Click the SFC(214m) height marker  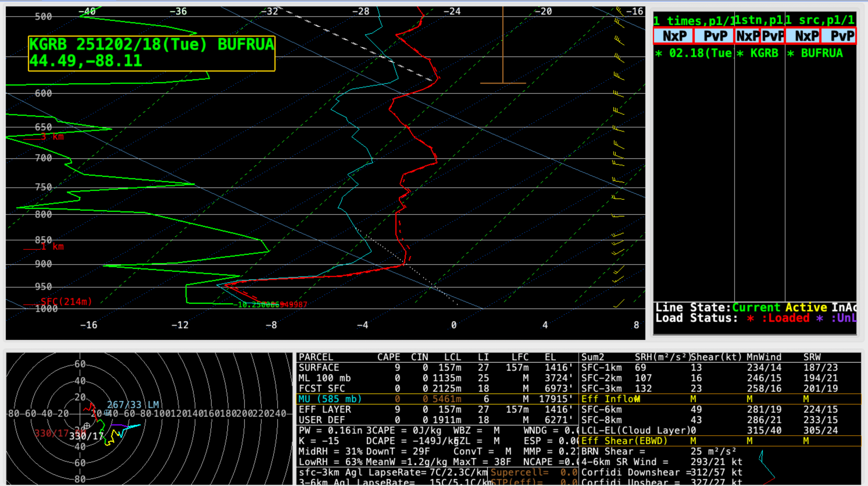click(x=66, y=301)
